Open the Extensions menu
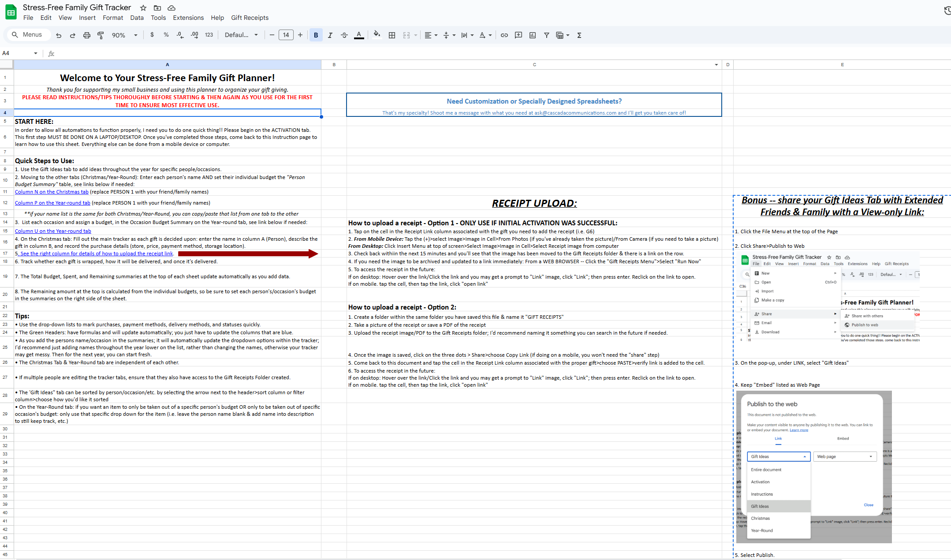 tap(188, 18)
